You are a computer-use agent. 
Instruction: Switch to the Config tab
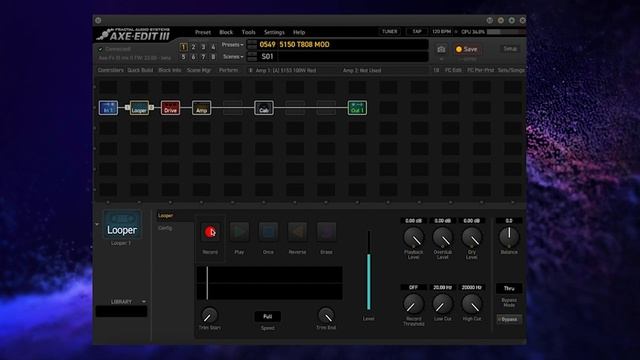[165, 228]
